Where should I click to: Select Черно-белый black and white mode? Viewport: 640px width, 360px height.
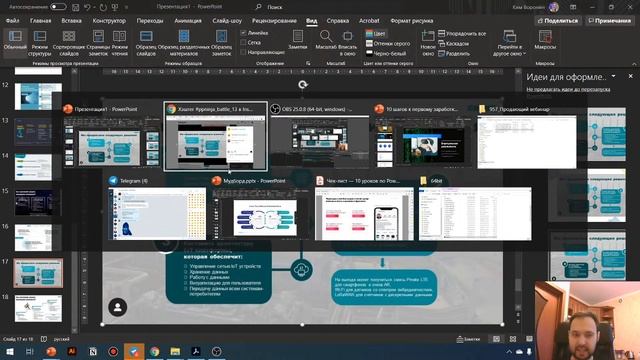[386, 53]
